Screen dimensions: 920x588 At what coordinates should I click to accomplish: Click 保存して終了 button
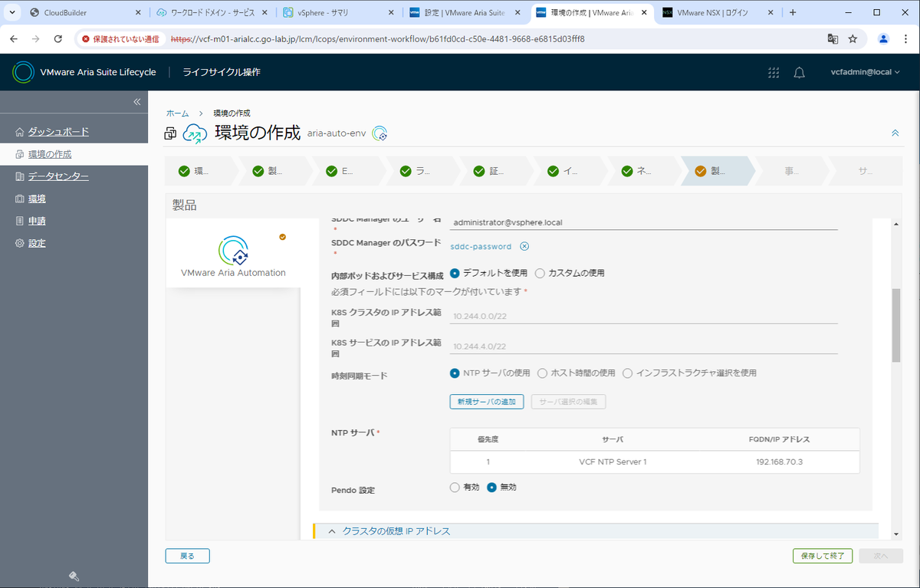pyautogui.click(x=823, y=556)
